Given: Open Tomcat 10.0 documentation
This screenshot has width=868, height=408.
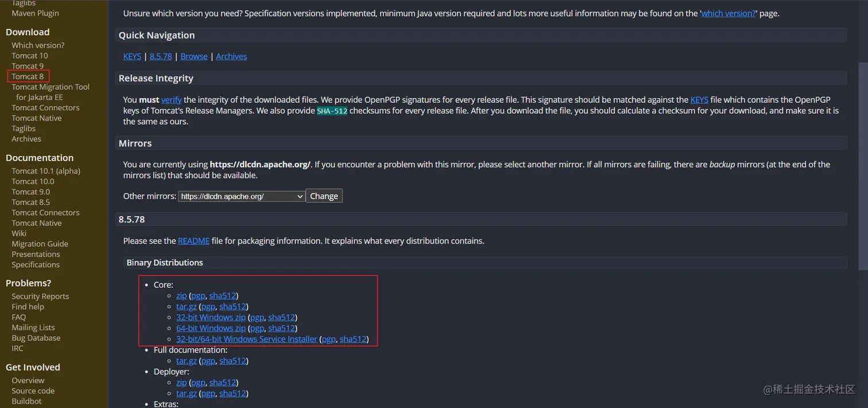Looking at the screenshot, I should [33, 182].
